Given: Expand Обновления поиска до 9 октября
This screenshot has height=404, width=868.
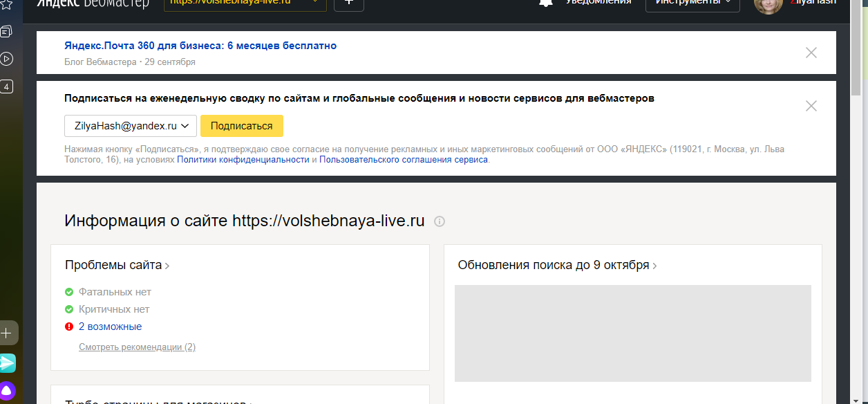Looking at the screenshot, I should tap(558, 265).
